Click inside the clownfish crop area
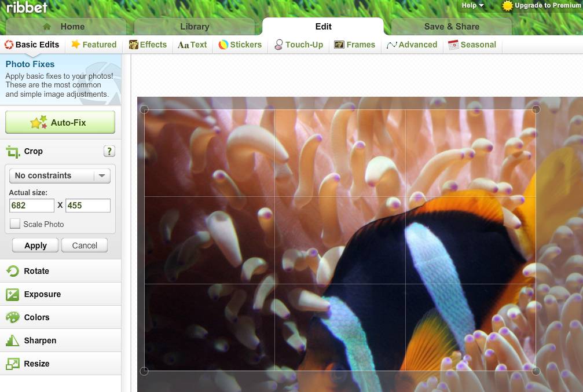The image size is (583, 392). pos(340,240)
